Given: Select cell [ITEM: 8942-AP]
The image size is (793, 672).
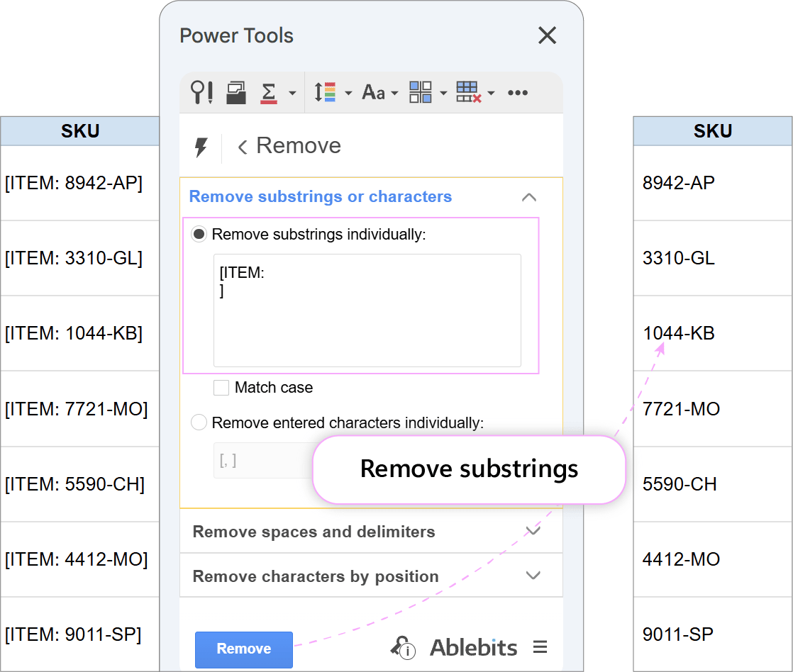Looking at the screenshot, I should point(80,183).
